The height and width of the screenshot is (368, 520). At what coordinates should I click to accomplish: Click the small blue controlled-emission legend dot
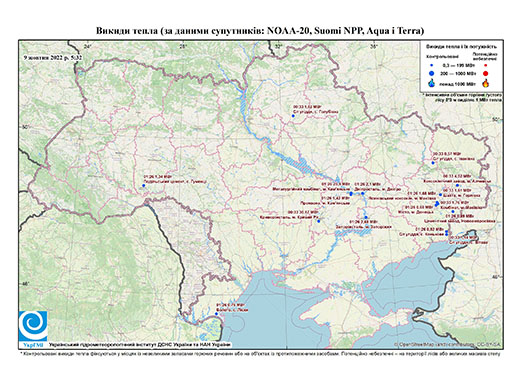(x=431, y=66)
